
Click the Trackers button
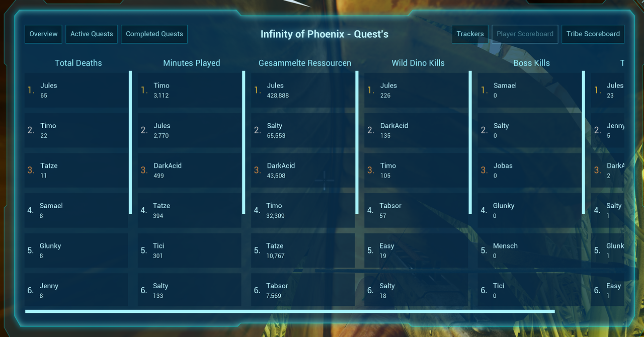click(x=470, y=34)
